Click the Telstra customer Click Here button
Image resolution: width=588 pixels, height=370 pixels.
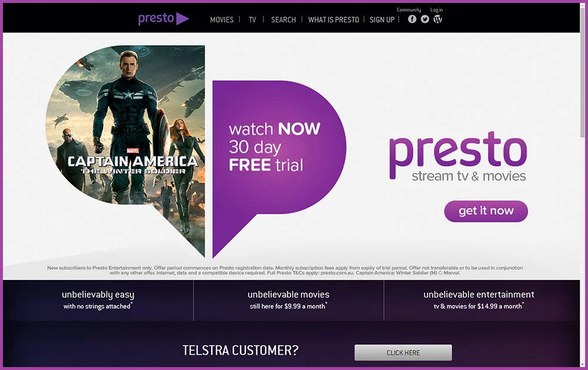click(x=403, y=353)
